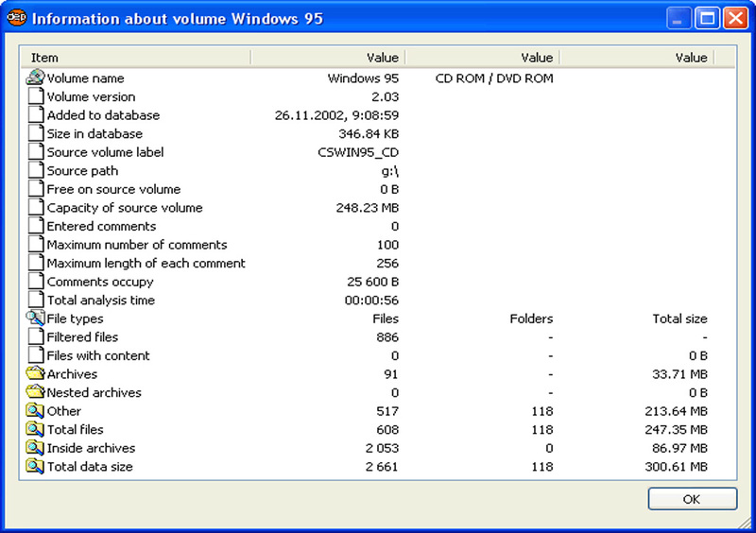Viewport: 756px width, 533px height.
Task: Click the CD ROM / DVD ROM value
Action: [x=494, y=78]
